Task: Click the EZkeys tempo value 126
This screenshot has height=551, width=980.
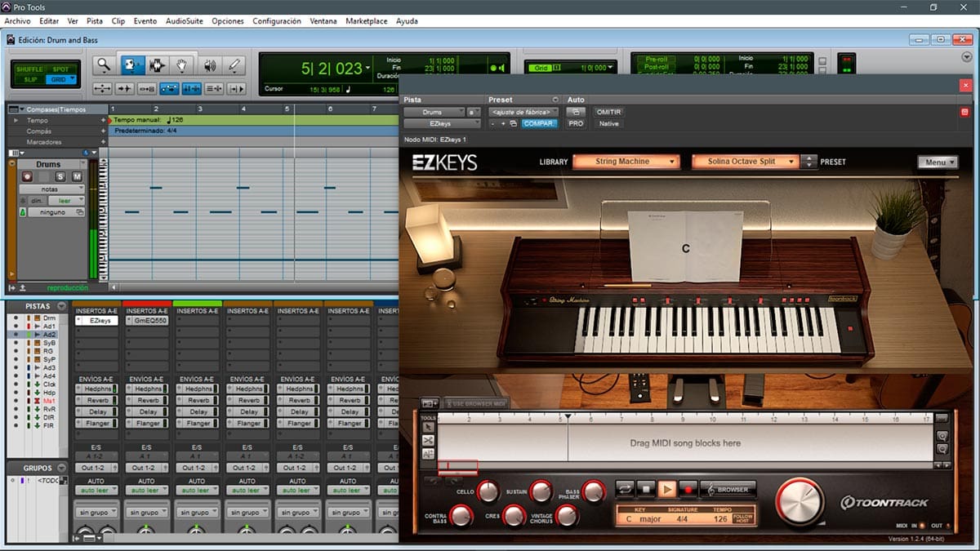Action: click(720, 519)
